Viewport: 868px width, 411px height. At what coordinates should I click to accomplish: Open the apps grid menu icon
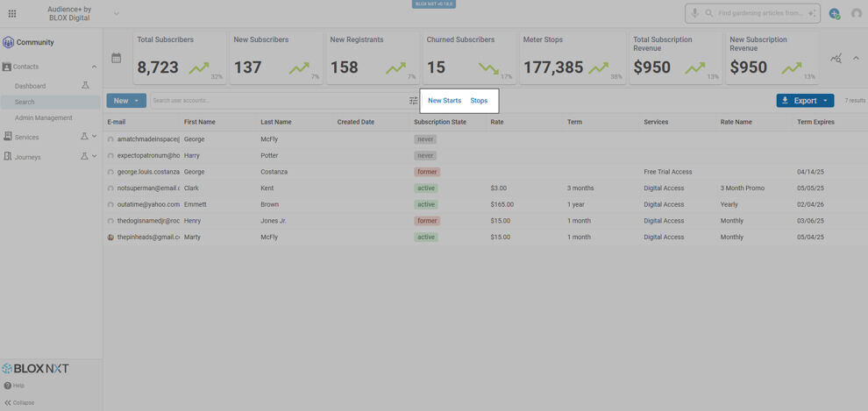tap(12, 14)
